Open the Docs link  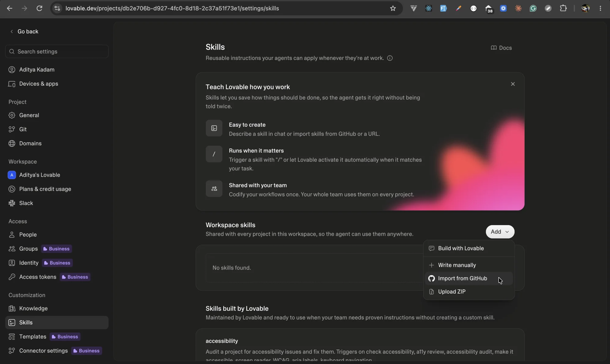pyautogui.click(x=501, y=48)
